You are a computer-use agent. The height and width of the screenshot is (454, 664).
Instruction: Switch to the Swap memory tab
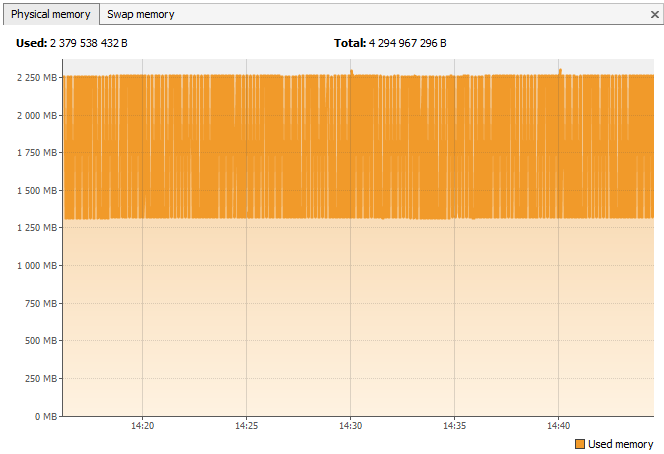(140, 14)
